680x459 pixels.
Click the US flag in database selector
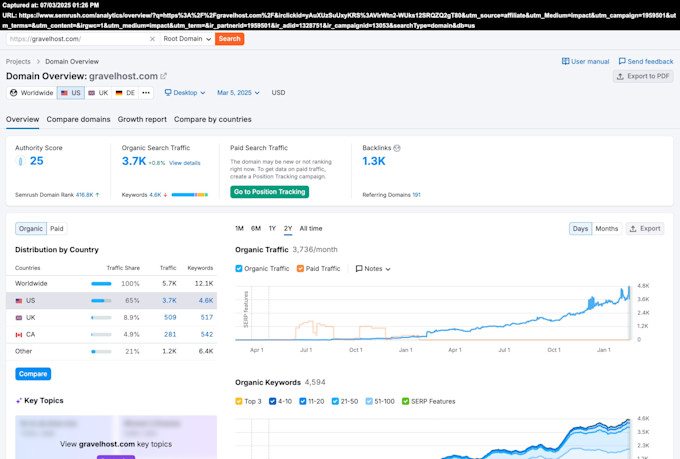click(64, 93)
